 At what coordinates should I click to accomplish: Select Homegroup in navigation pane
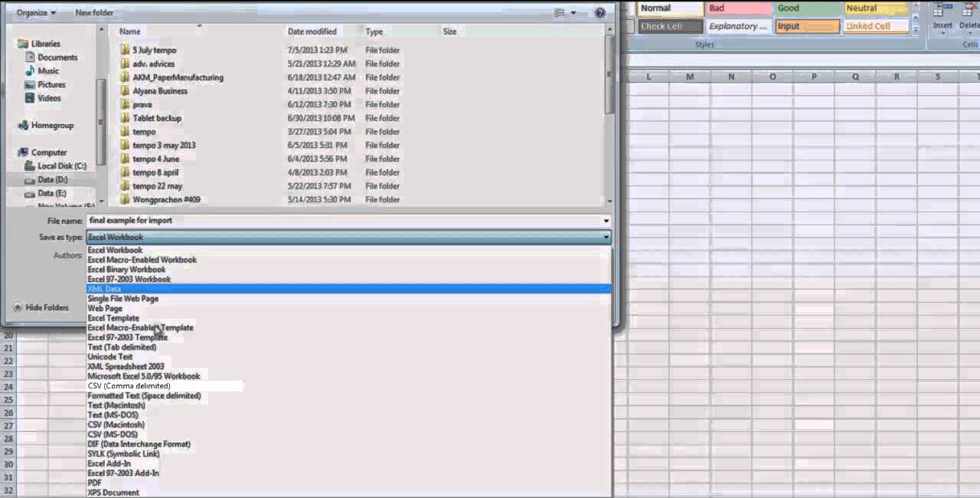[52, 125]
